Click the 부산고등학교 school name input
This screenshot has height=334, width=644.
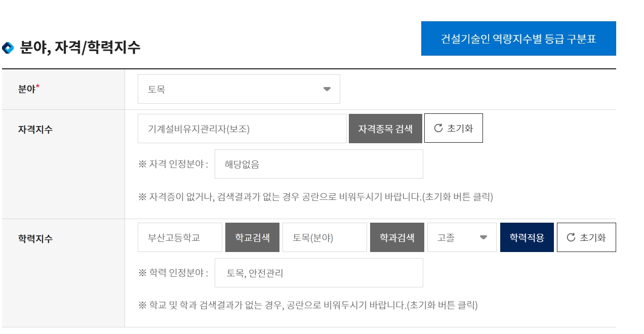[180, 237]
